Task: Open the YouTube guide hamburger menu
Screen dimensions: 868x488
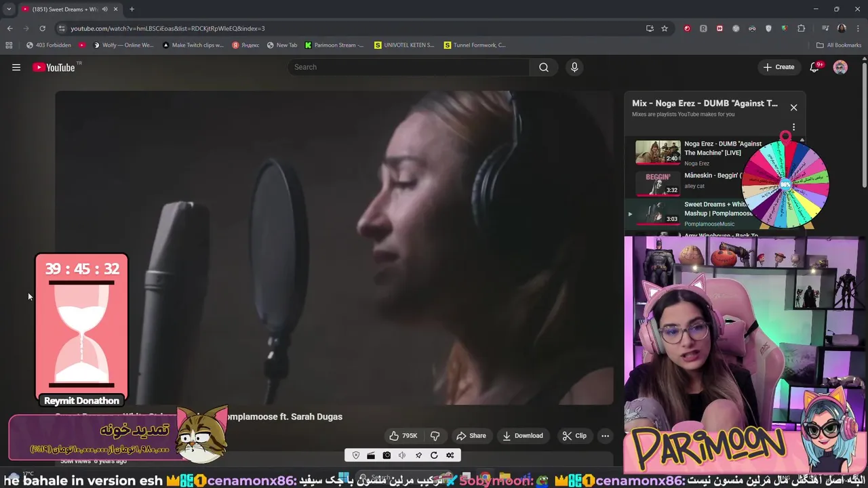Action: point(16,67)
